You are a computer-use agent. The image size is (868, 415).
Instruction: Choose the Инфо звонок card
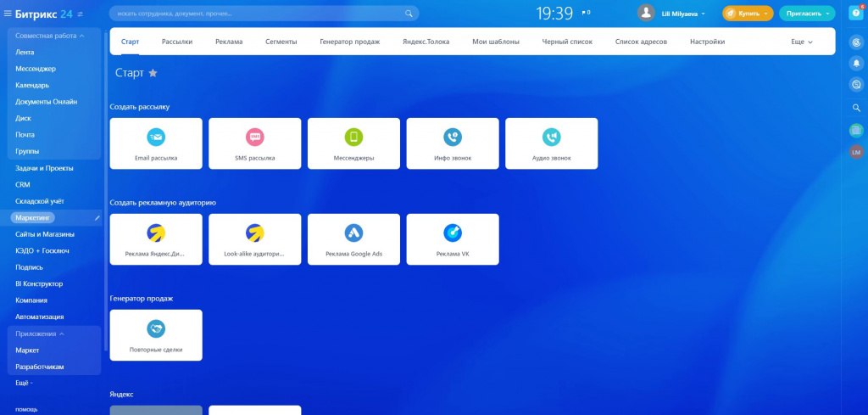point(453,143)
